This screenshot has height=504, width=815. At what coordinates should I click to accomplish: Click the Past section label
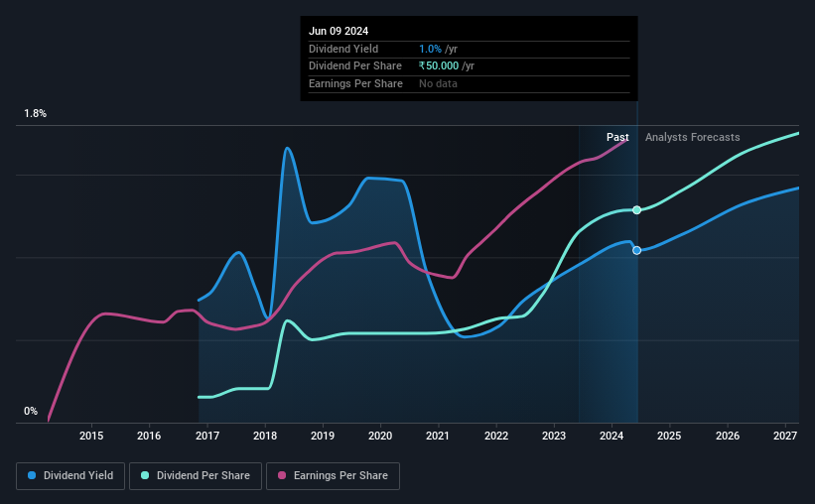[617, 137]
